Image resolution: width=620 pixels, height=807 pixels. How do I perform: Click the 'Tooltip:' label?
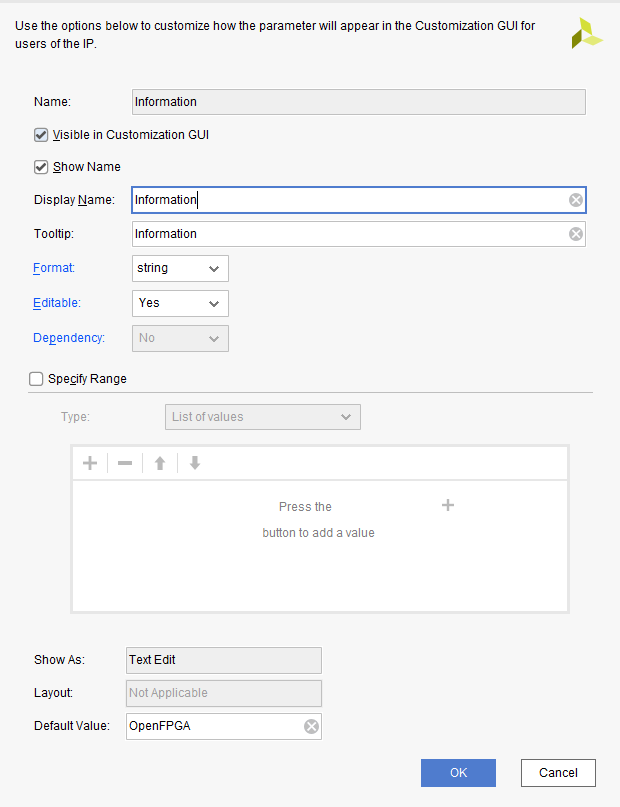tap(54, 234)
